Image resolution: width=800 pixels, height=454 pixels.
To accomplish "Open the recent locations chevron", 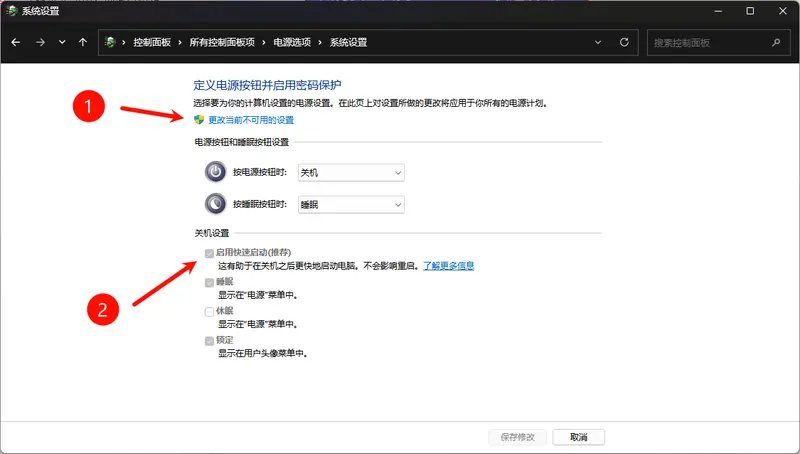I will click(62, 42).
